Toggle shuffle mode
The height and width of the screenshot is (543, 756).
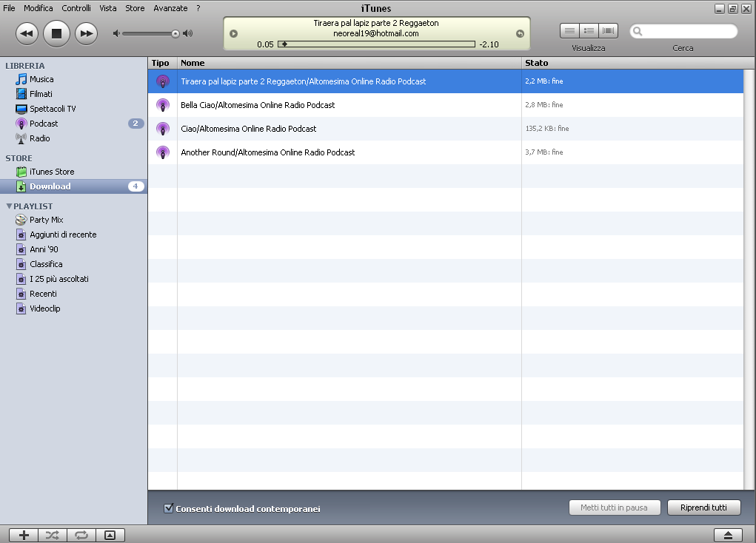53,536
